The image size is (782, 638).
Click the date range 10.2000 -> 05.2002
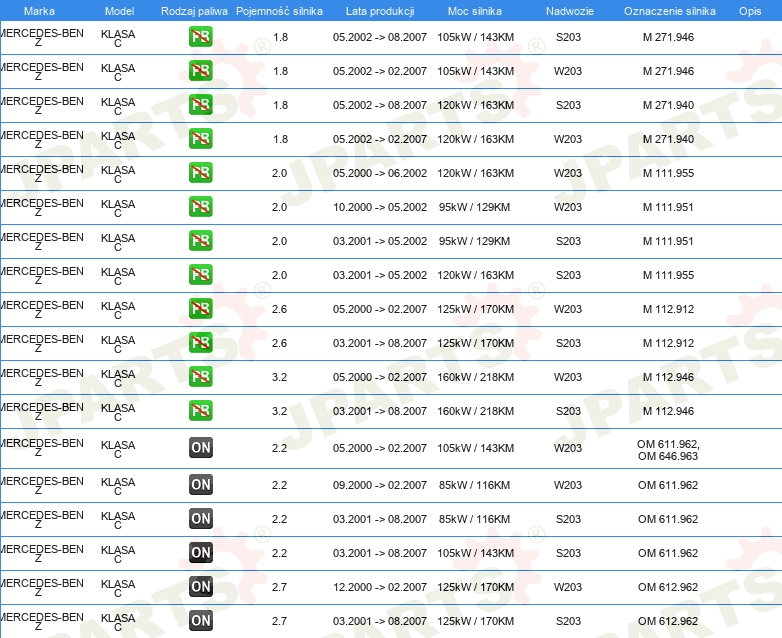click(x=380, y=207)
